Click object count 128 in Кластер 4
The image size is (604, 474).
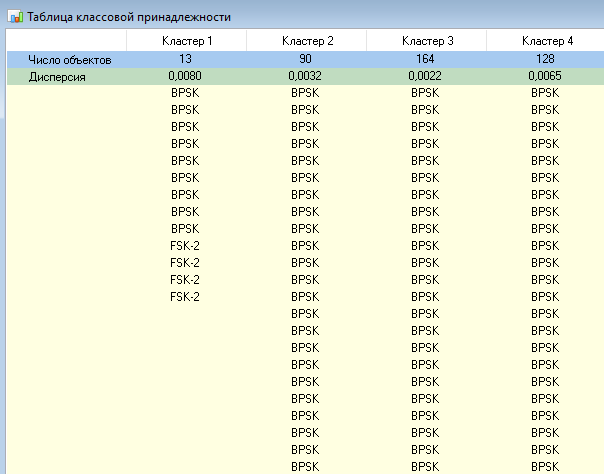tap(545, 59)
